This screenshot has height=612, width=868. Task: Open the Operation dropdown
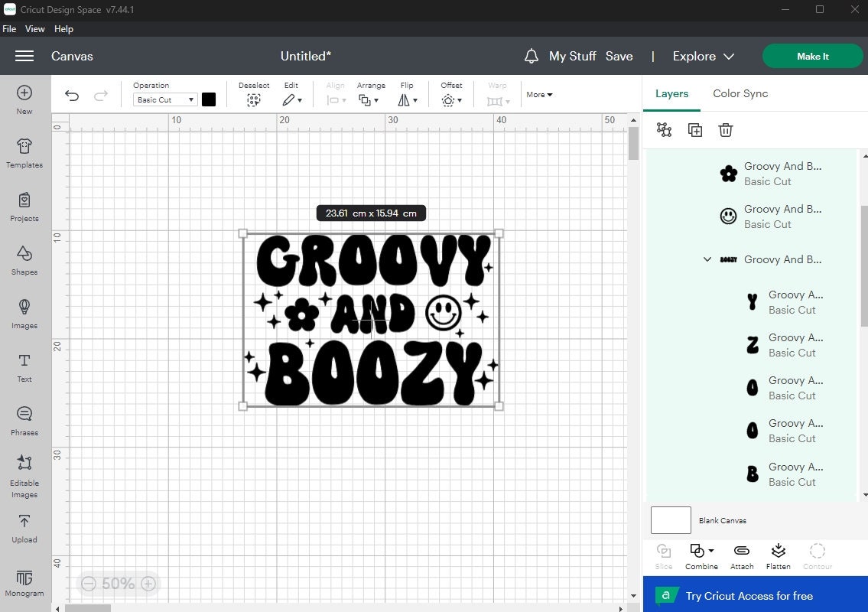point(164,99)
